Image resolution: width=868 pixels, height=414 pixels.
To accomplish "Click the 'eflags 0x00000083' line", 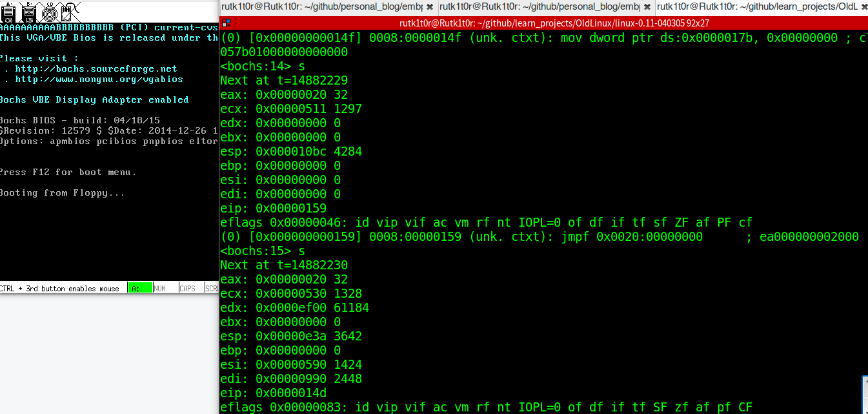I will tap(487, 407).
